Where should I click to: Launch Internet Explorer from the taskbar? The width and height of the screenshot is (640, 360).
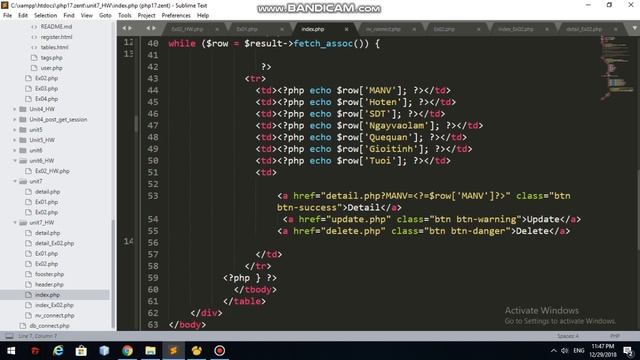coord(58,351)
